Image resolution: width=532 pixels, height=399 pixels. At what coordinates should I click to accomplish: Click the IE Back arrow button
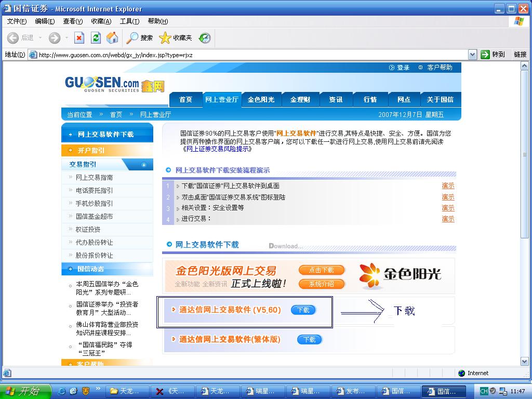pyautogui.click(x=13, y=37)
